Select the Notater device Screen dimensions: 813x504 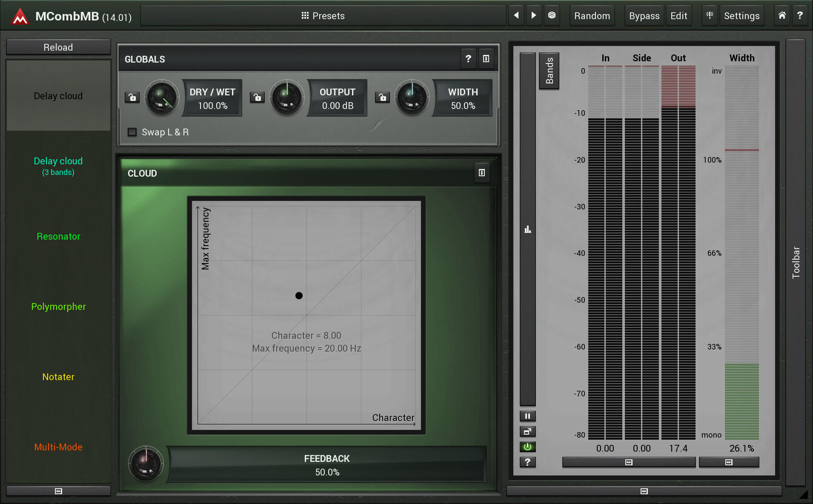58,377
